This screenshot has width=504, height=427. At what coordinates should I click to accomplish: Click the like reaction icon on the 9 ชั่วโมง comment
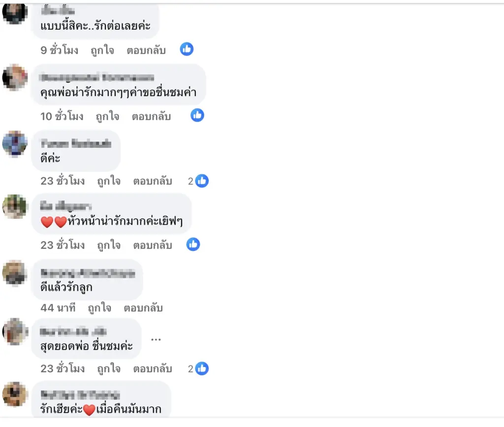tap(187, 49)
